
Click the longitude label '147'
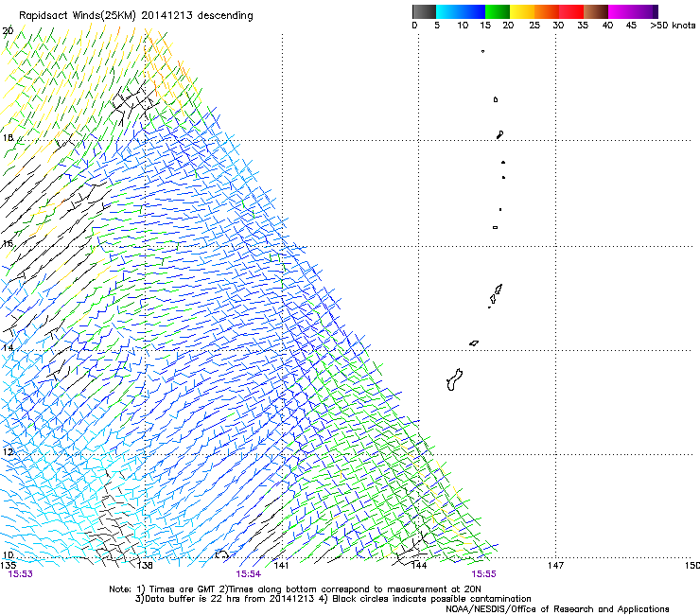pyautogui.click(x=555, y=566)
